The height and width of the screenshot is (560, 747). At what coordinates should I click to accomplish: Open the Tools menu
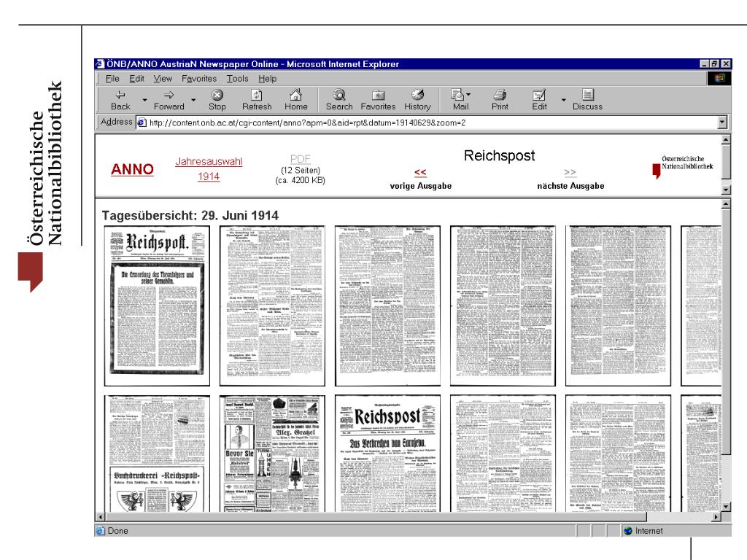point(237,79)
